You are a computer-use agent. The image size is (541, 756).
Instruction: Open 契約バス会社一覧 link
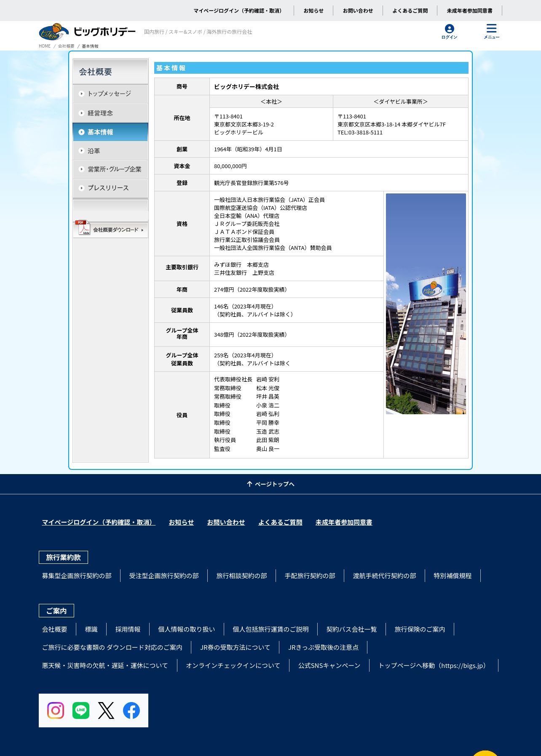[x=352, y=629]
